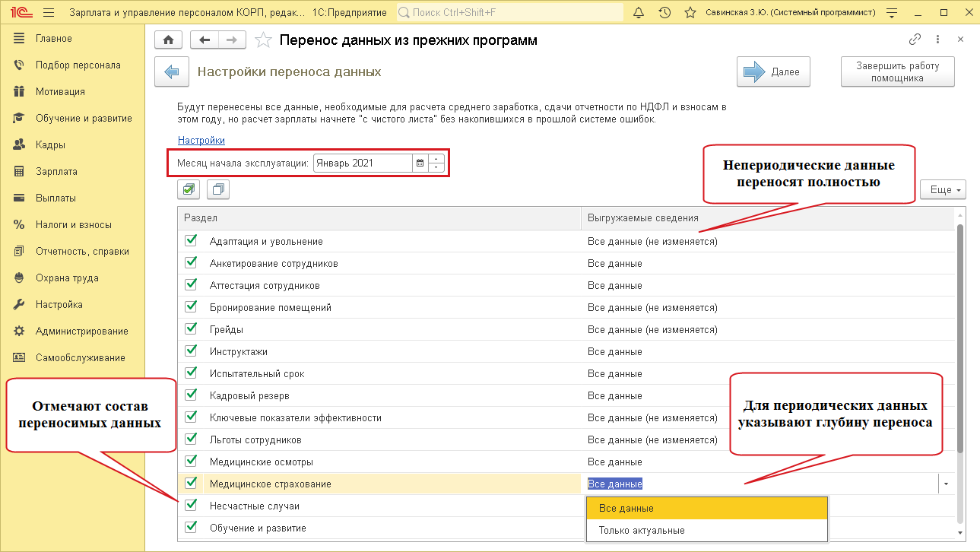Uncheck Бронирование помещений checkbox
Viewport: 980px width, 552px height.
coord(192,307)
